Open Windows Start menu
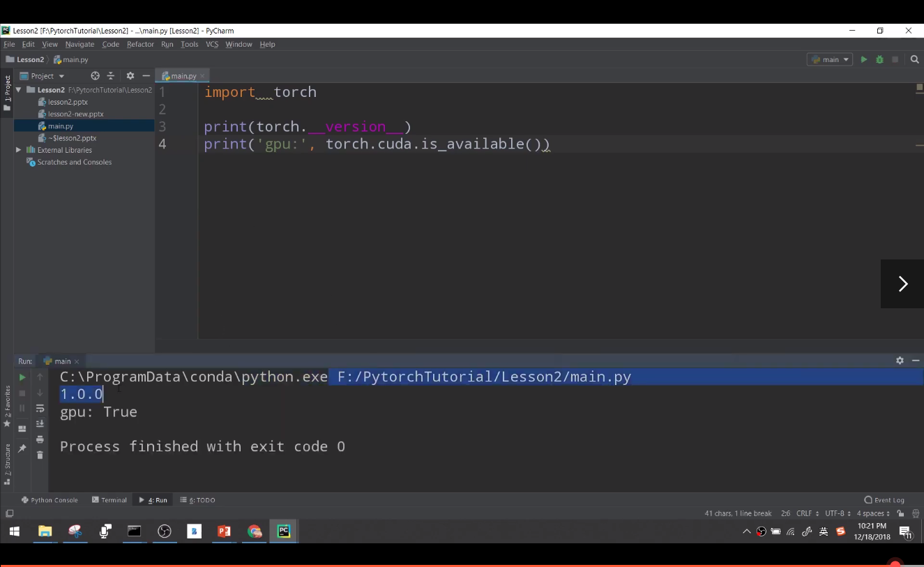Screen dimensions: 924x567 pyautogui.click(x=15, y=531)
